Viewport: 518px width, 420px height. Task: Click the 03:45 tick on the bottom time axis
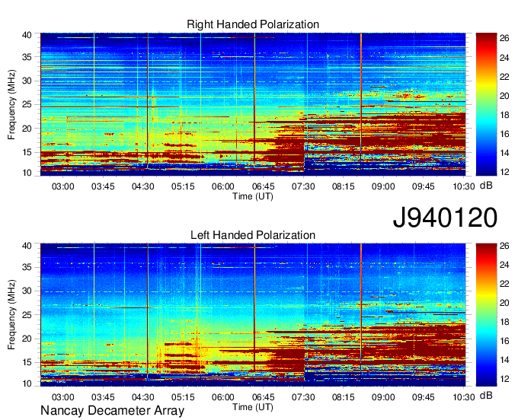click(103, 397)
